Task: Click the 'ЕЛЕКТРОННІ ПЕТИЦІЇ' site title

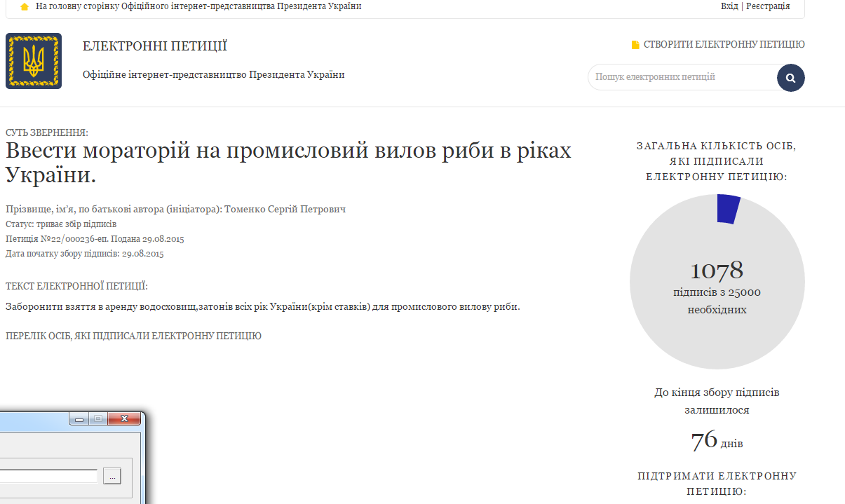Action: tap(155, 47)
